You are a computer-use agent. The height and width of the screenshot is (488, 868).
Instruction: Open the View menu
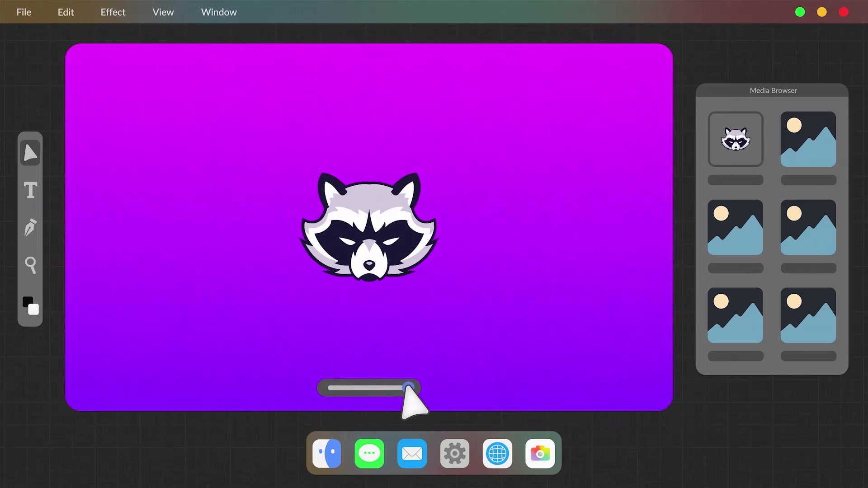click(163, 12)
